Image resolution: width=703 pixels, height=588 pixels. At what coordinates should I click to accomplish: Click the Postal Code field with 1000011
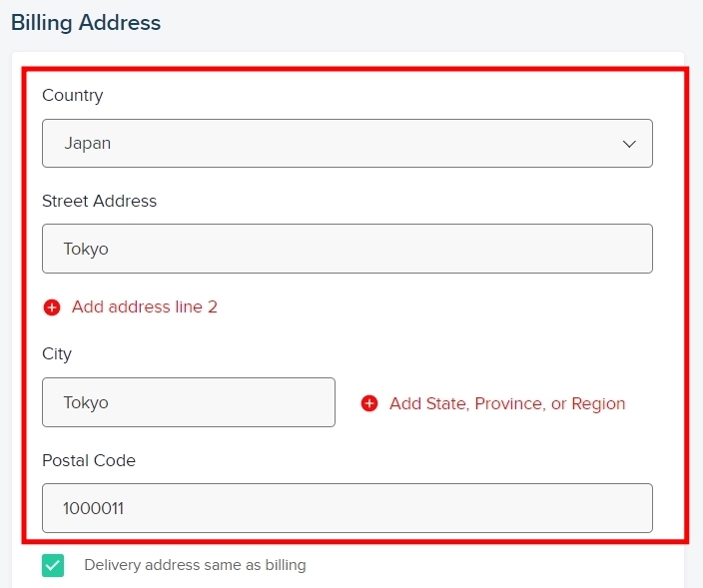tap(348, 508)
